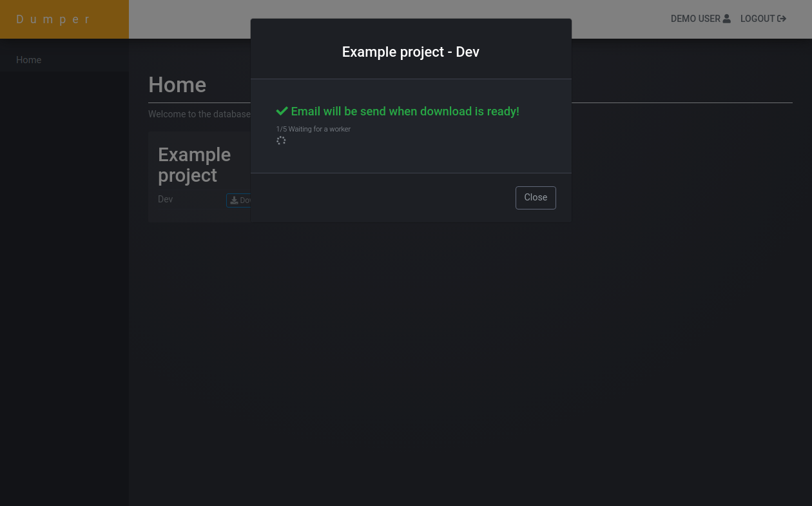Click the "Example project - Dev" dialog title
The height and width of the screenshot is (506, 812).
(x=411, y=52)
